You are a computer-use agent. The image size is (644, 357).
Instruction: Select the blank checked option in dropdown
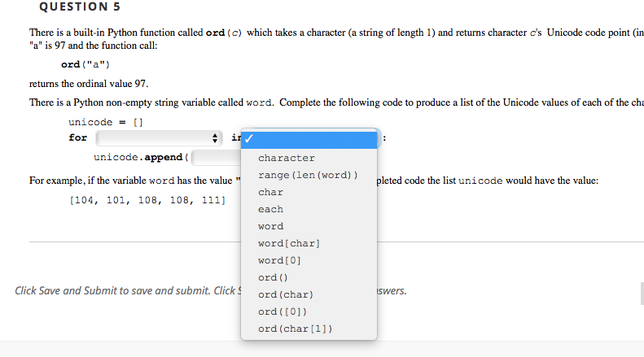pos(309,139)
